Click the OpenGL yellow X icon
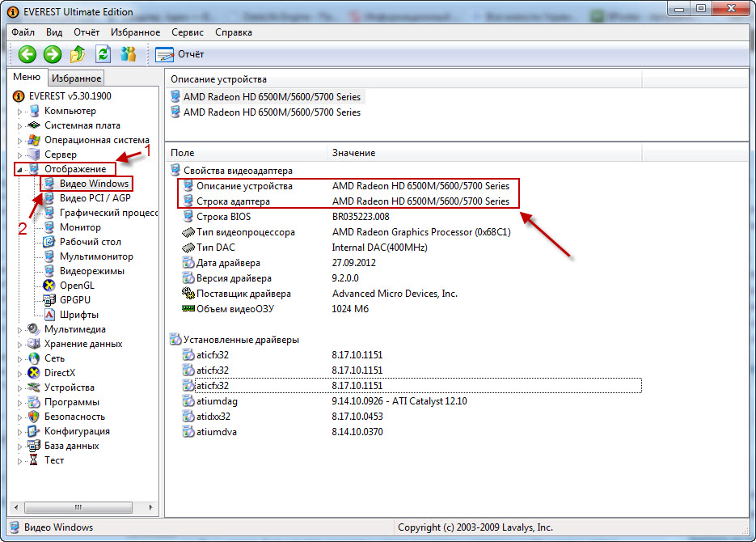Screen dimensions: 756x542 click(x=49, y=286)
